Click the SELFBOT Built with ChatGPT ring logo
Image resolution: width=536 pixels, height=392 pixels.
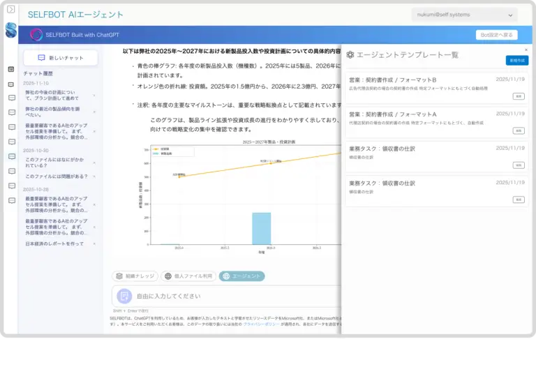pyautogui.click(x=36, y=35)
